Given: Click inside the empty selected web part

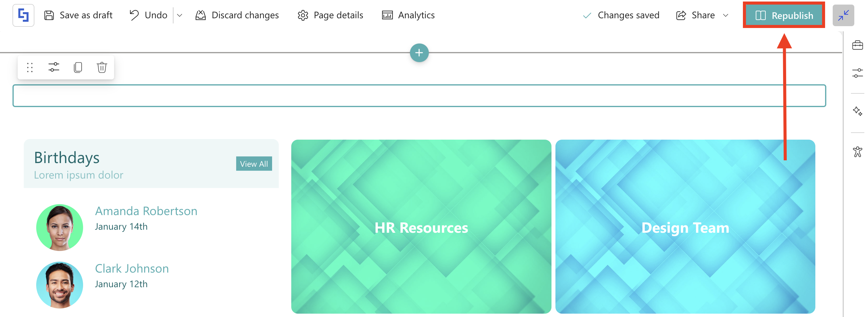Looking at the screenshot, I should (x=419, y=96).
